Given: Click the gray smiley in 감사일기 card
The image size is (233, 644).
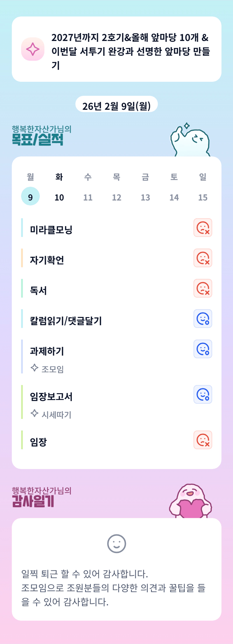Looking at the screenshot, I should coord(116,544).
